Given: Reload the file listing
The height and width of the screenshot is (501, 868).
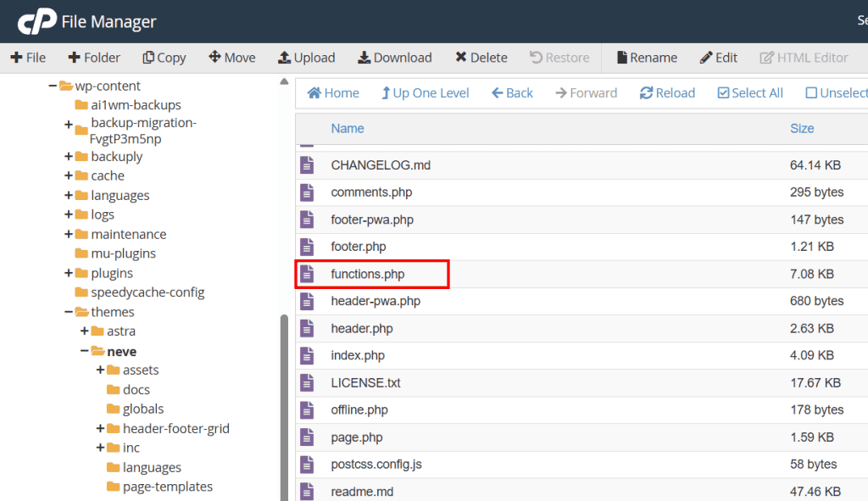Looking at the screenshot, I should [x=668, y=93].
